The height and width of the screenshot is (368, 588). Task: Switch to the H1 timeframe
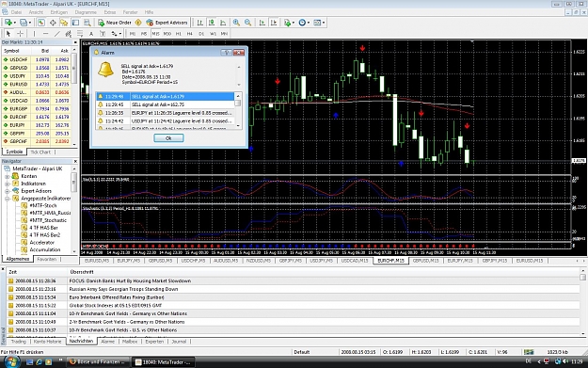pyautogui.click(x=179, y=34)
